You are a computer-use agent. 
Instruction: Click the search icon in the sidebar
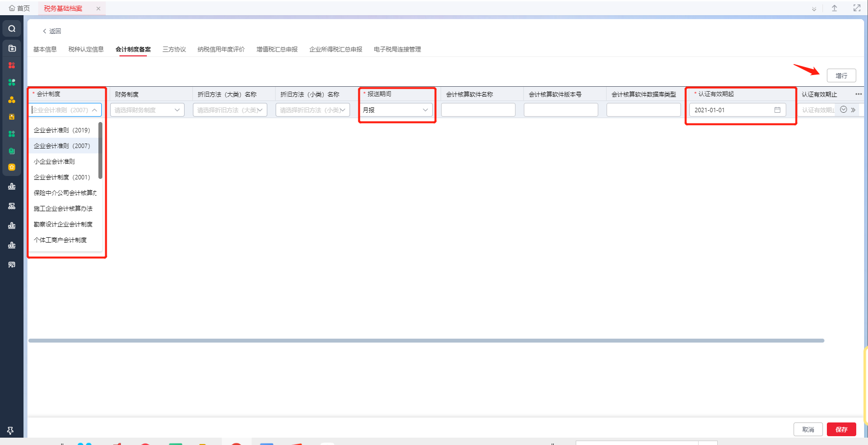point(12,29)
